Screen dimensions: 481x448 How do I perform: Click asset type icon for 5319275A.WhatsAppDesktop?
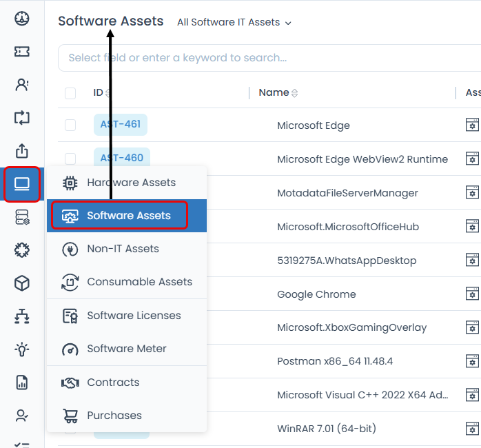pyautogui.click(x=472, y=260)
